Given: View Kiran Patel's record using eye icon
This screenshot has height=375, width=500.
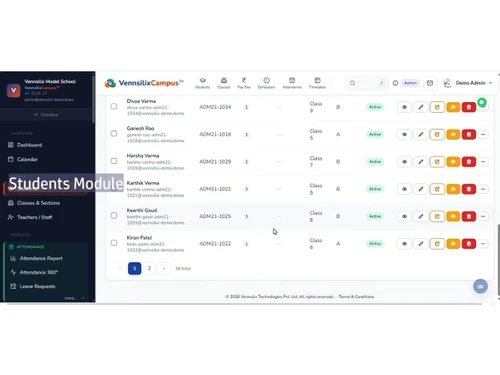Looking at the screenshot, I should coord(404,244).
